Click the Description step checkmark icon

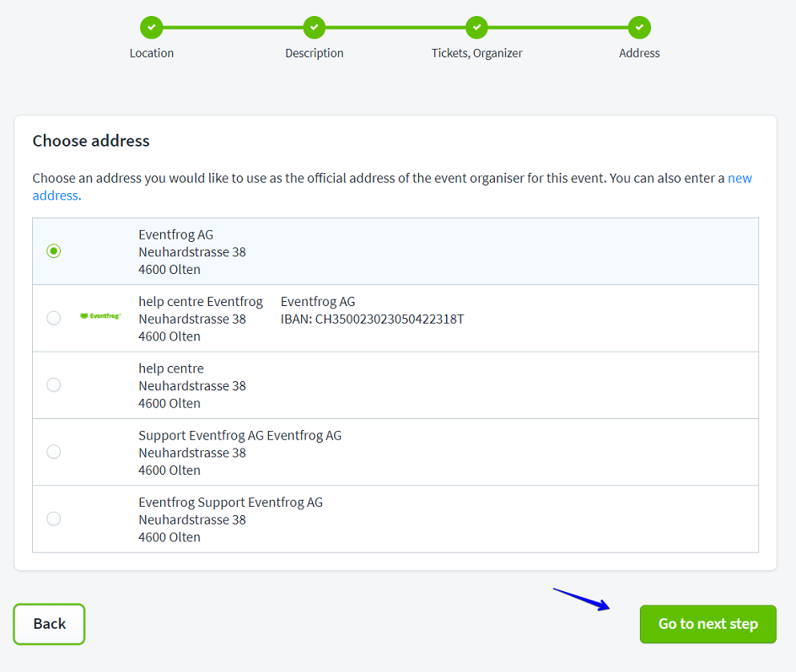click(x=315, y=28)
